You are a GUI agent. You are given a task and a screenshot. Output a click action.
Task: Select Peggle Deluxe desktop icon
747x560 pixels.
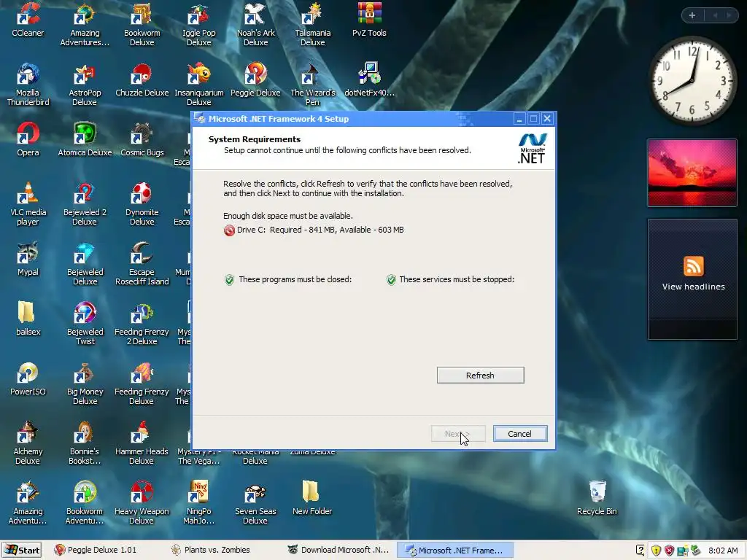256,80
